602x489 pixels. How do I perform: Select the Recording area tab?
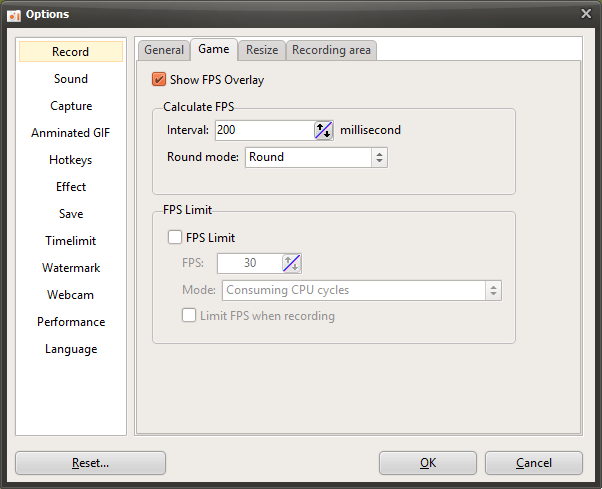tap(331, 50)
